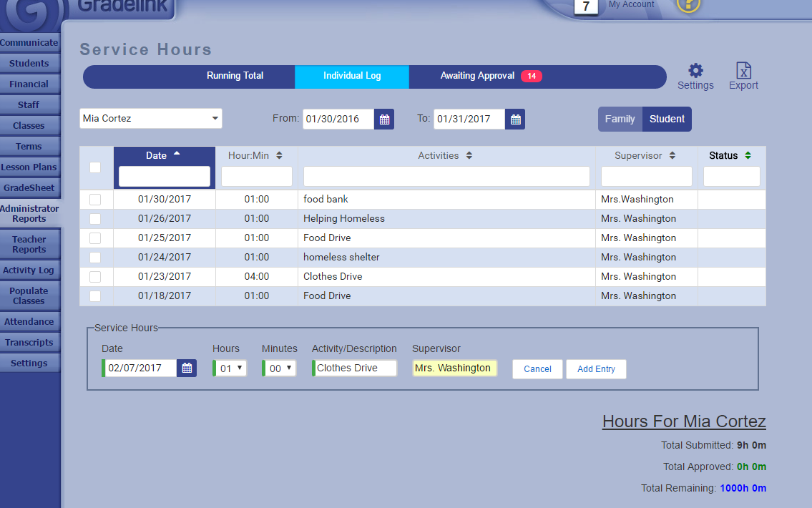The image size is (812, 508).
Task: Sort by Status column arrows
Action: (x=748, y=156)
